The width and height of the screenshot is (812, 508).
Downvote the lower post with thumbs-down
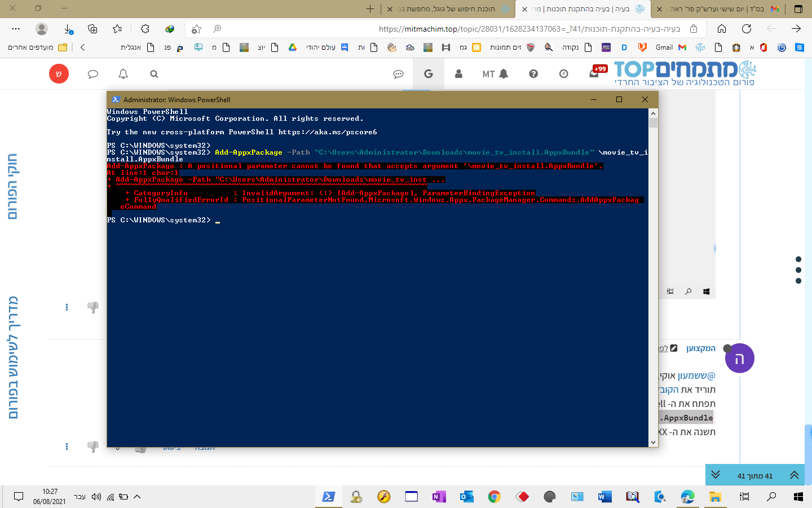click(x=93, y=446)
